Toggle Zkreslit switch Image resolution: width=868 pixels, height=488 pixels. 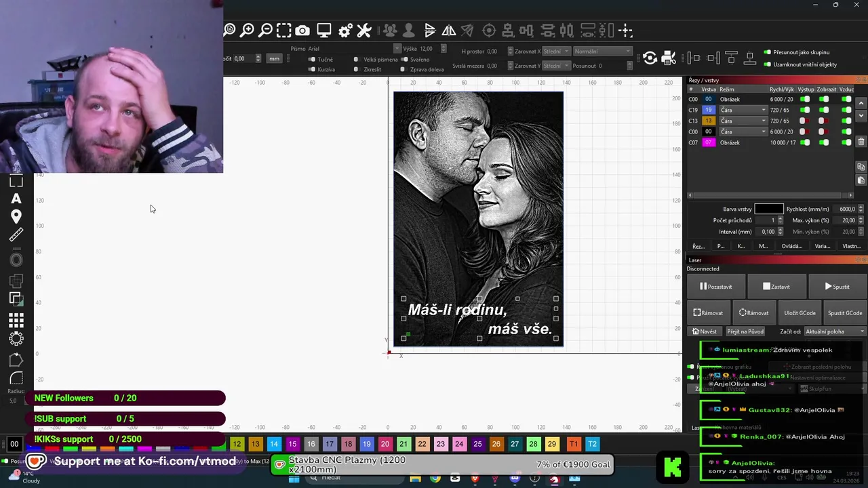[x=356, y=69]
